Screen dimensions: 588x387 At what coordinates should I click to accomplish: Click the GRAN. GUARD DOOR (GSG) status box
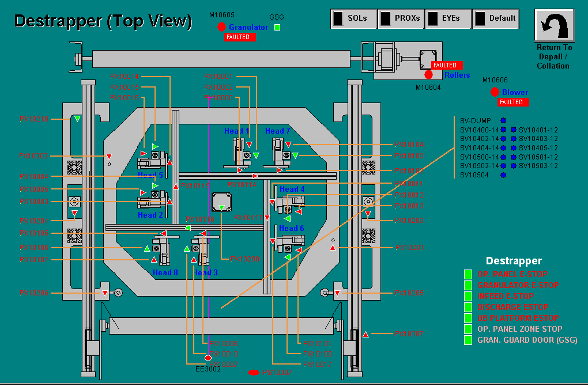coord(468,340)
